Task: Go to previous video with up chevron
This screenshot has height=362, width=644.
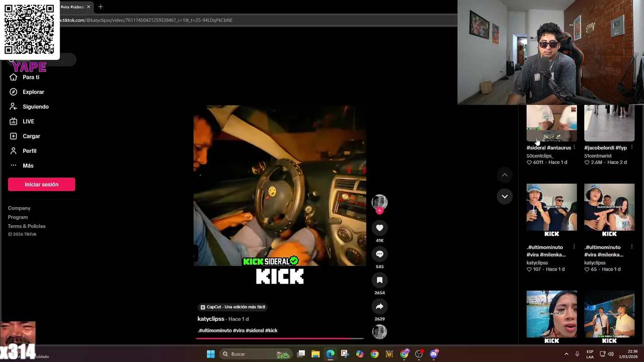Action: [x=505, y=175]
